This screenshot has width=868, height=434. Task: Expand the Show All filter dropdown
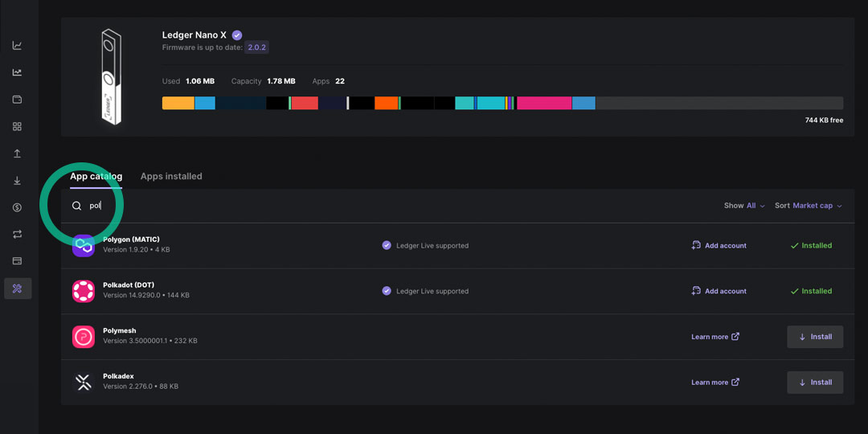click(744, 206)
